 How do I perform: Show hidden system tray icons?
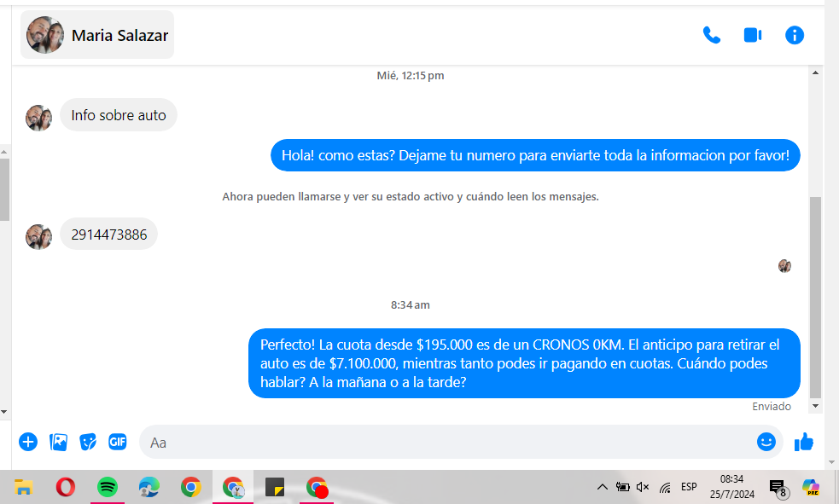(x=602, y=487)
